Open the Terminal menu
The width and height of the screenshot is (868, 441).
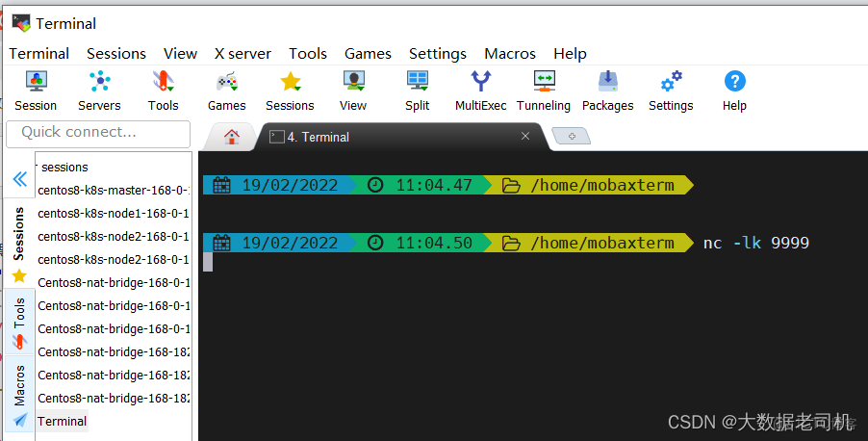coord(39,54)
